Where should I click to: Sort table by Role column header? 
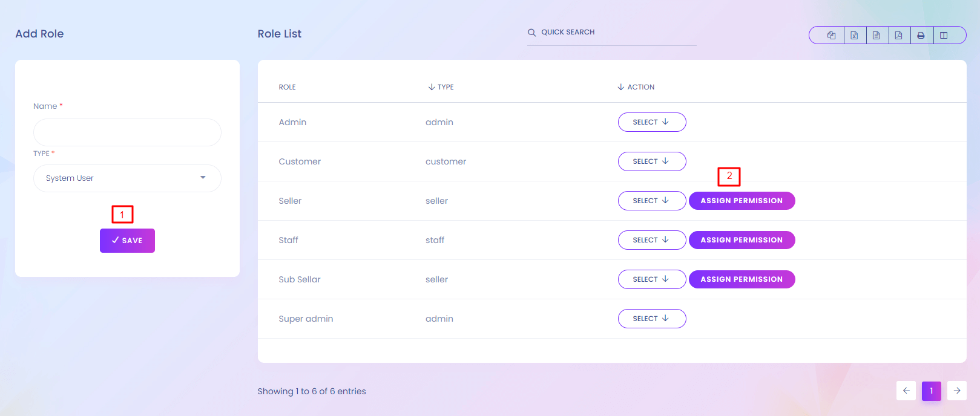(287, 87)
